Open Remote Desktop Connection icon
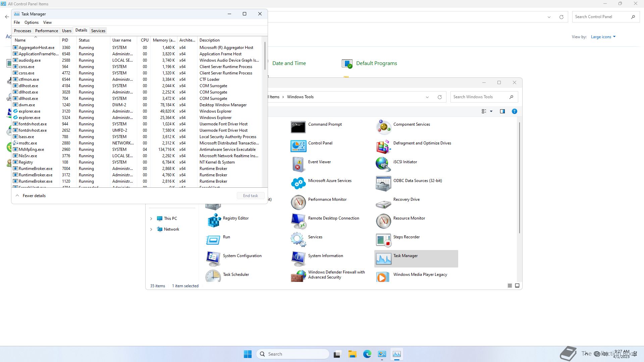This screenshot has width=644, height=362. pyautogui.click(x=298, y=221)
